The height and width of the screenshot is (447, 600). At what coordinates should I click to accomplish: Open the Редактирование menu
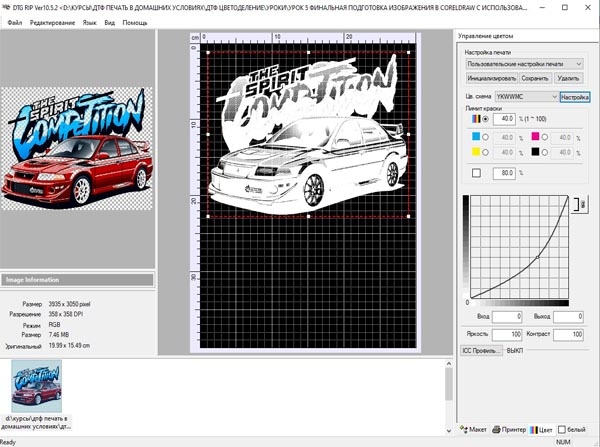[52, 23]
